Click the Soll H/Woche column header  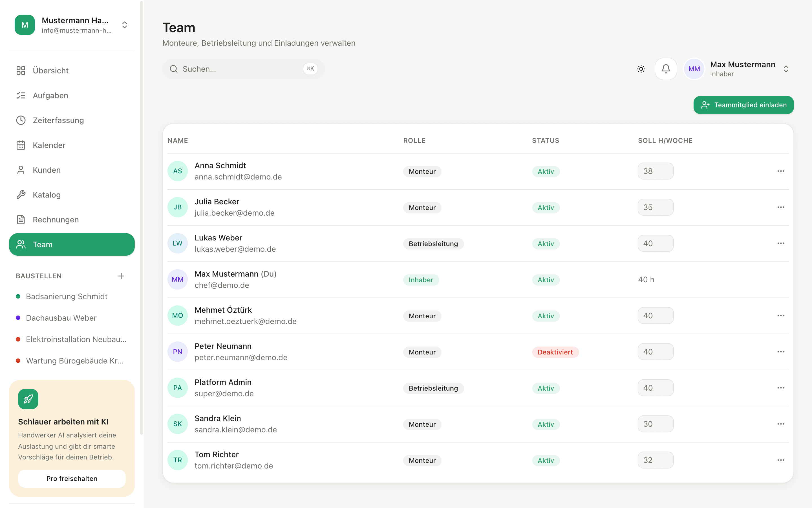(x=665, y=141)
